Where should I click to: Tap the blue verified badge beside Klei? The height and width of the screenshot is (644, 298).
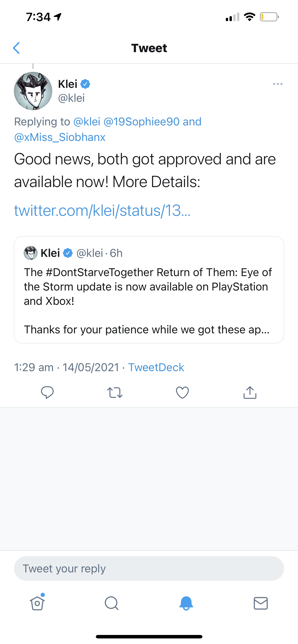(85, 84)
